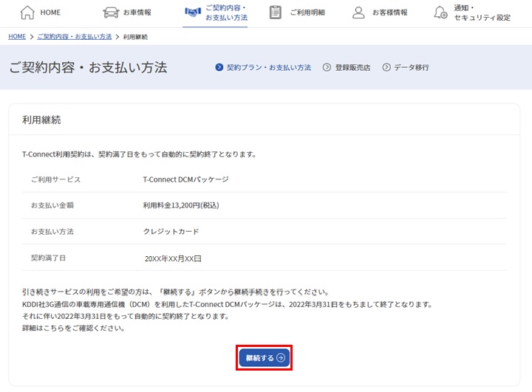Click the person icon for お客様情報
The width and height of the screenshot is (532, 392).
click(x=358, y=13)
